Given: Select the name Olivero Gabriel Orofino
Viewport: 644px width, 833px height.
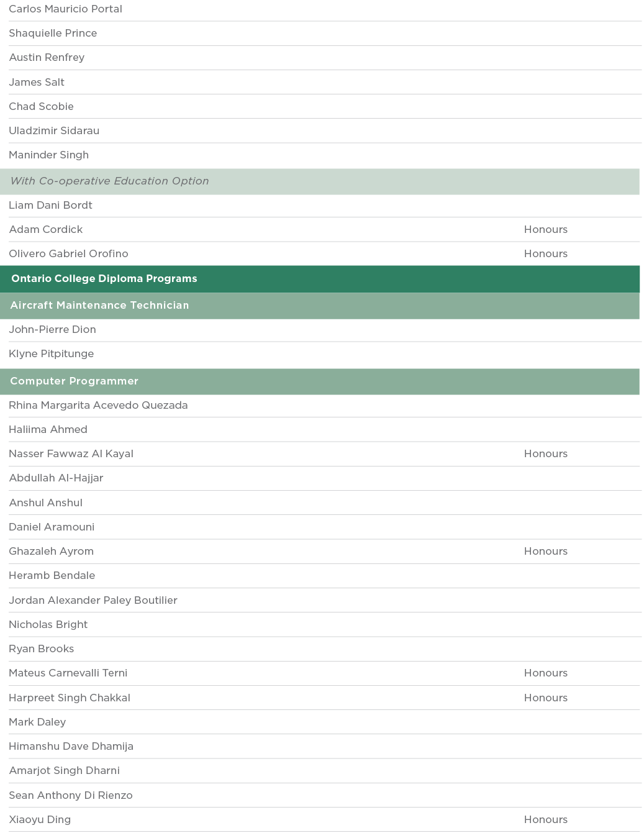Looking at the screenshot, I should [68, 254].
